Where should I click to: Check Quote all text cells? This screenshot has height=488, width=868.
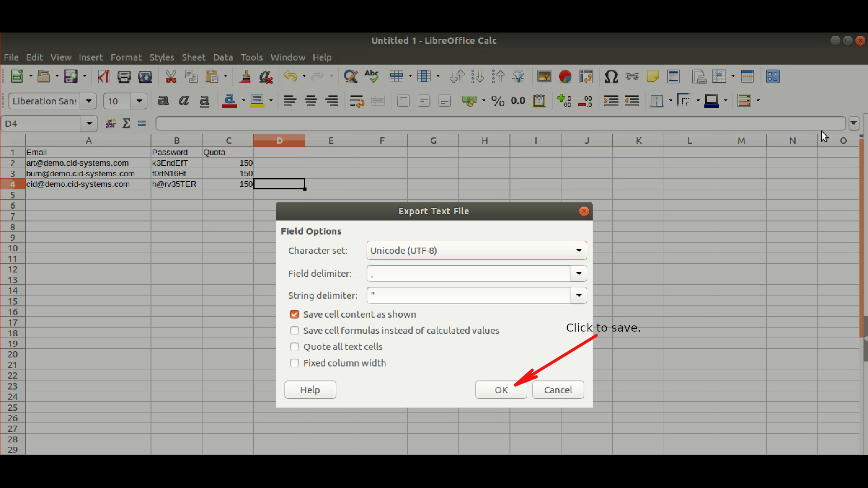click(x=294, y=347)
